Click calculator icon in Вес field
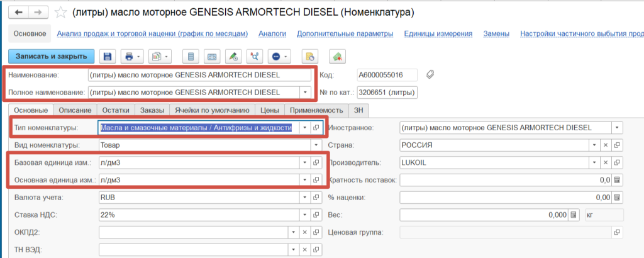The image size is (644, 258). pos(574,215)
